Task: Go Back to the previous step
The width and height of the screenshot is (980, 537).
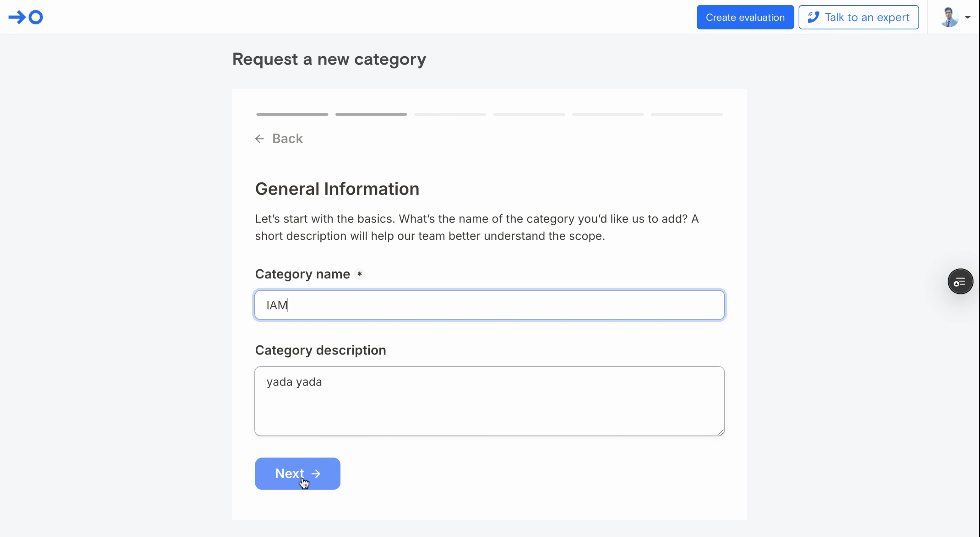Action: (x=287, y=138)
